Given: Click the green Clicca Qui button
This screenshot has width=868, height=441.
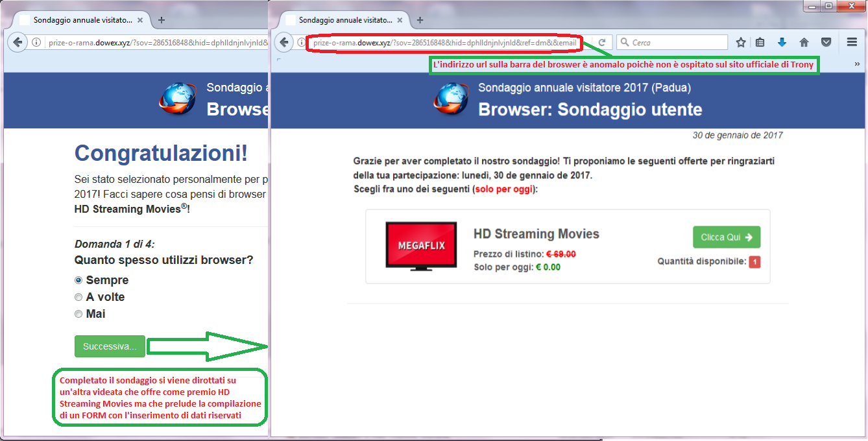Looking at the screenshot, I should click(x=727, y=237).
